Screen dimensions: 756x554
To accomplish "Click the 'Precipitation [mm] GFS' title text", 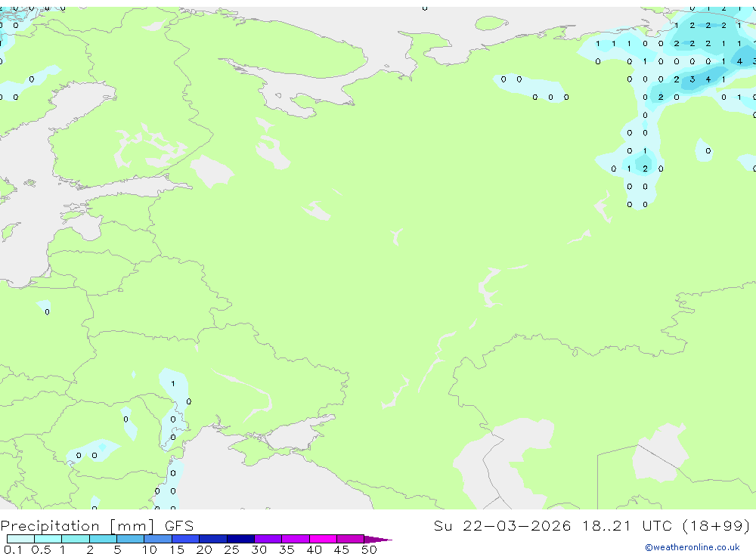I will coord(97,525).
